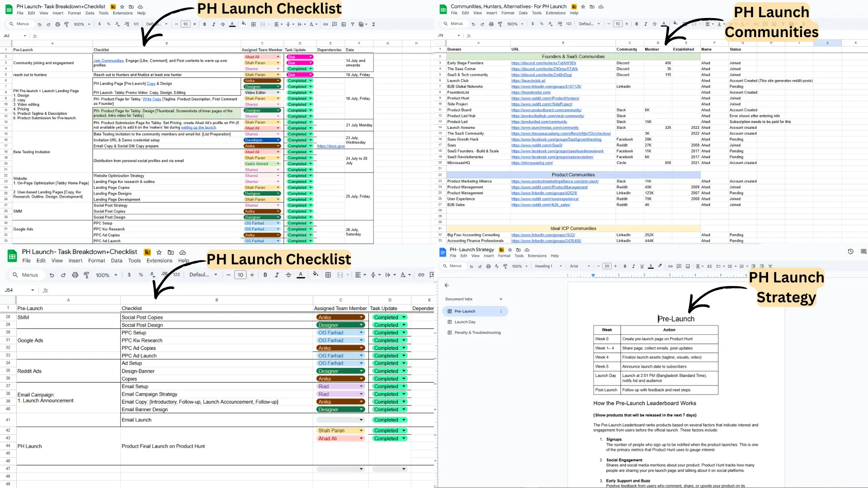Click three-dot options on Pre-Launch tab
Viewport: 868px width, 488px height.
pyautogui.click(x=500, y=311)
